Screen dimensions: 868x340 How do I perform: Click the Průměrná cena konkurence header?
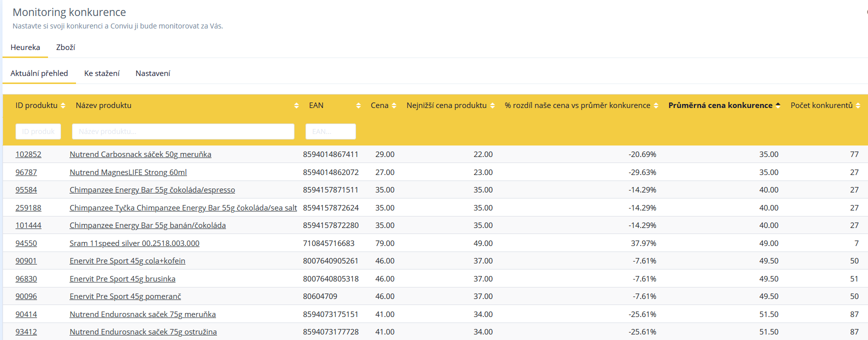point(720,105)
